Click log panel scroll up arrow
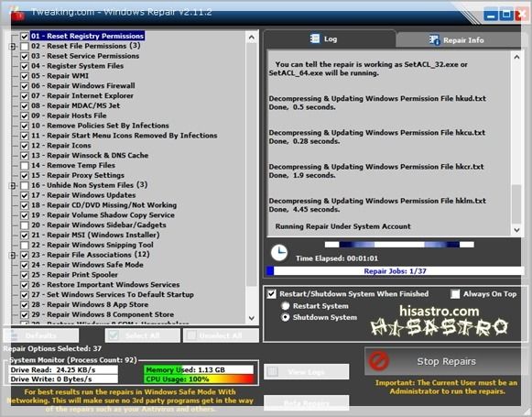 pyautogui.click(x=516, y=57)
